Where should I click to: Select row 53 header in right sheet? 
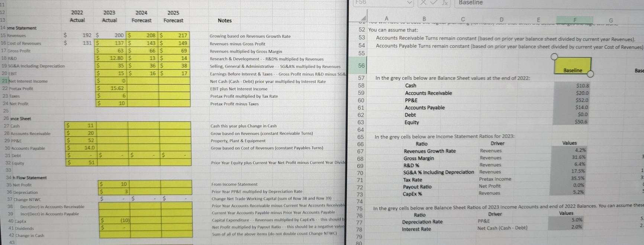361,37
